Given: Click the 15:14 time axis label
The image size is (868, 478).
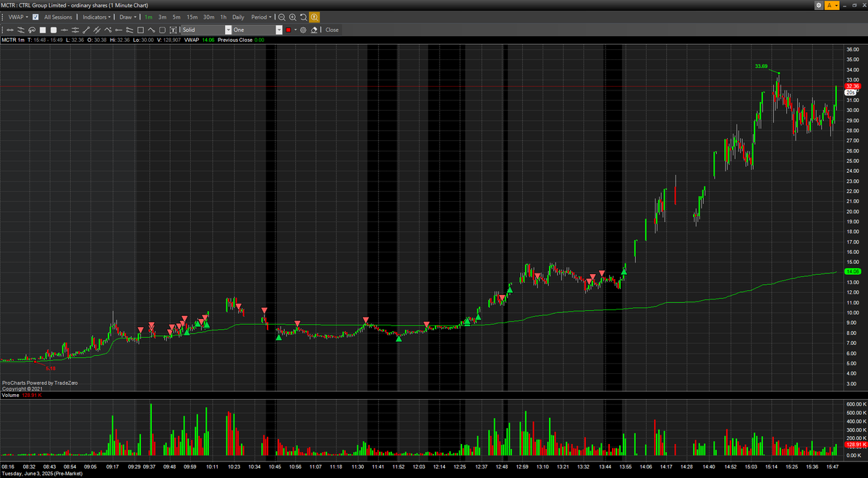Looking at the screenshot, I should tap(771, 466).
